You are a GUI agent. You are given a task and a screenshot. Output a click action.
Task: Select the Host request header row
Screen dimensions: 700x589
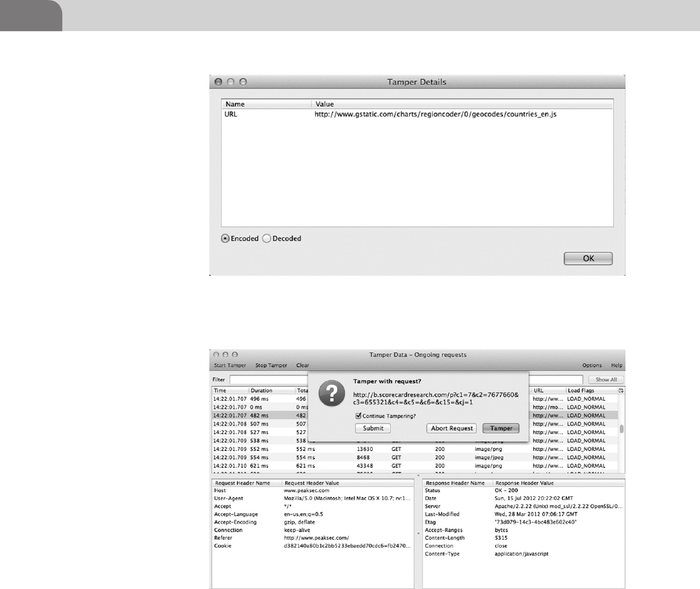(x=312, y=490)
